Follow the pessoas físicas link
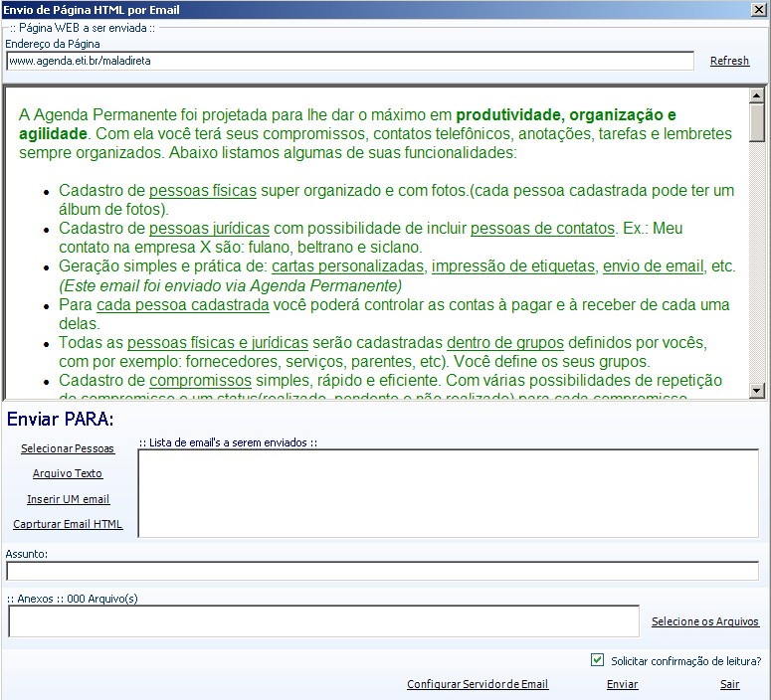The height and width of the screenshot is (700, 771). [203, 191]
